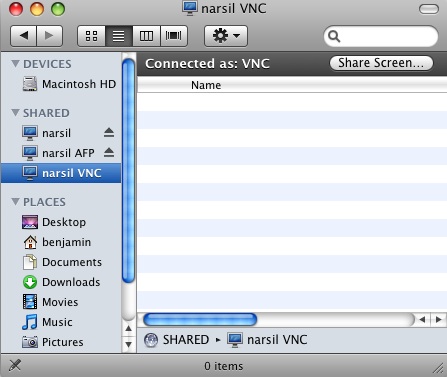
Task: Click the toolbar hide pill button
Action: click(x=429, y=9)
